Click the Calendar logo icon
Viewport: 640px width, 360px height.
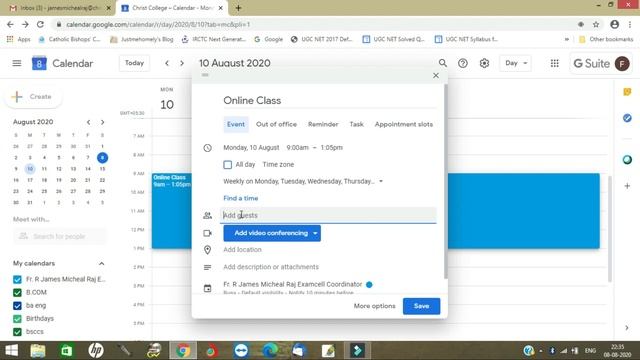[39, 63]
